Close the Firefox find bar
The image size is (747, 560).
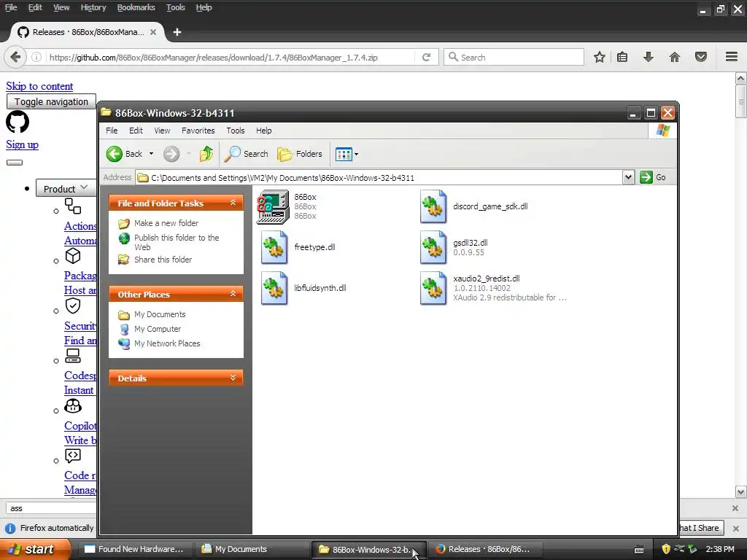[735, 508]
